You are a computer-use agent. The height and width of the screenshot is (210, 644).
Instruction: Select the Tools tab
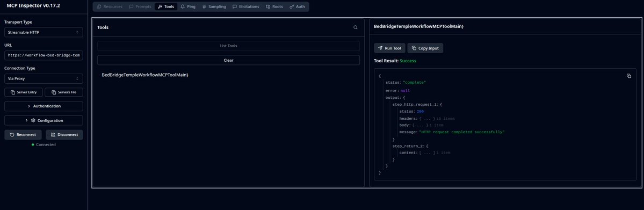166,6
